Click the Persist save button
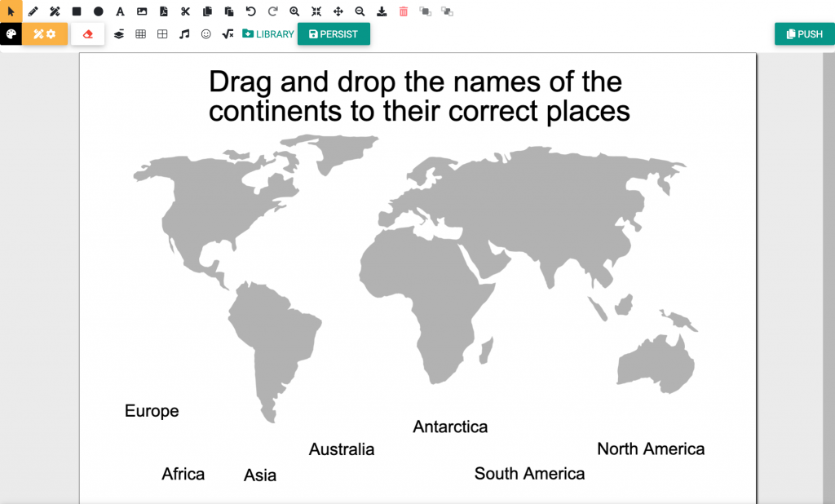The width and height of the screenshot is (835, 504). [x=334, y=34]
